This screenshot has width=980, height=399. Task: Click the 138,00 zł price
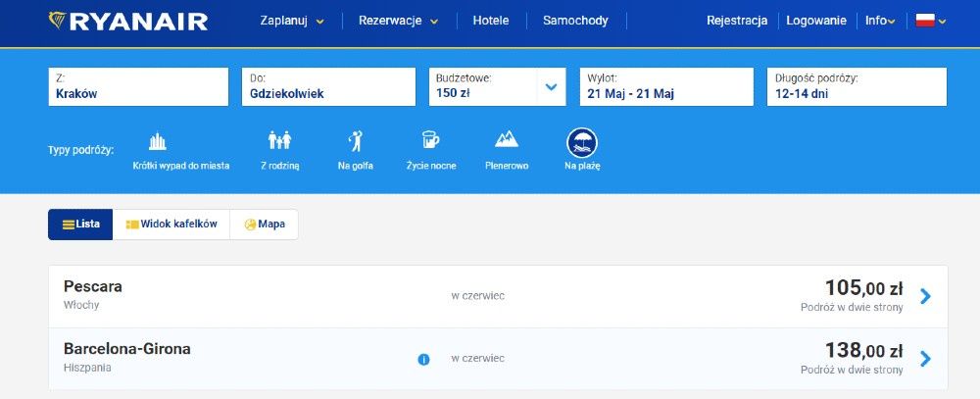[x=864, y=350]
